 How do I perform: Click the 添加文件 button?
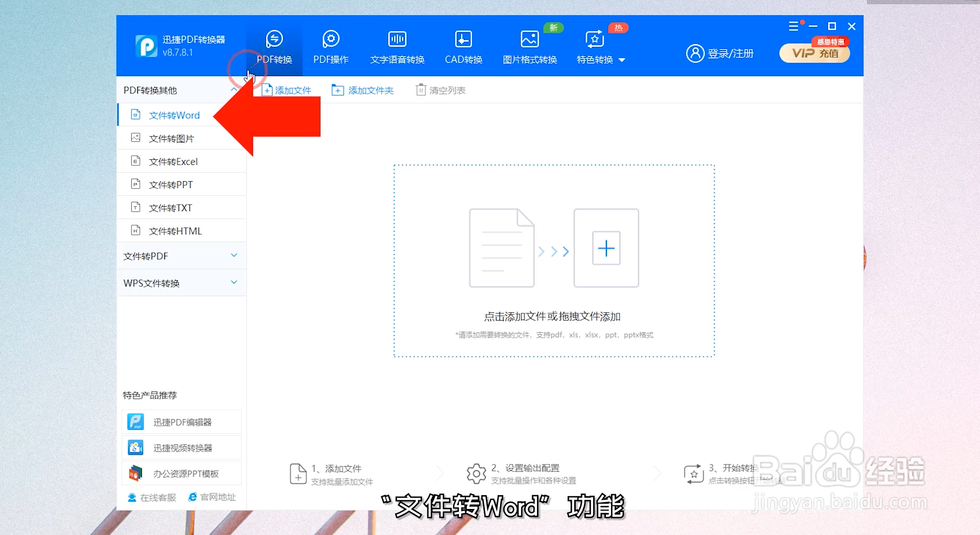click(x=286, y=90)
